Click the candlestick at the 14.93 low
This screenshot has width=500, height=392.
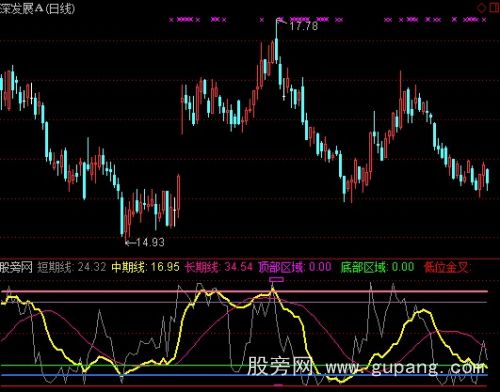click(126, 223)
